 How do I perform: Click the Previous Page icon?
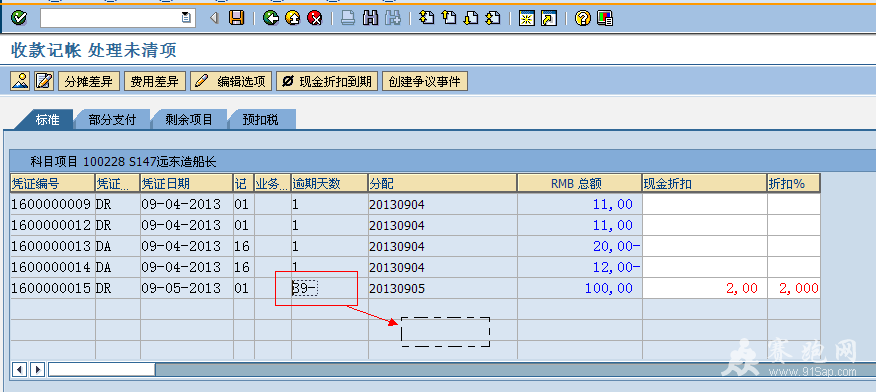(x=449, y=18)
